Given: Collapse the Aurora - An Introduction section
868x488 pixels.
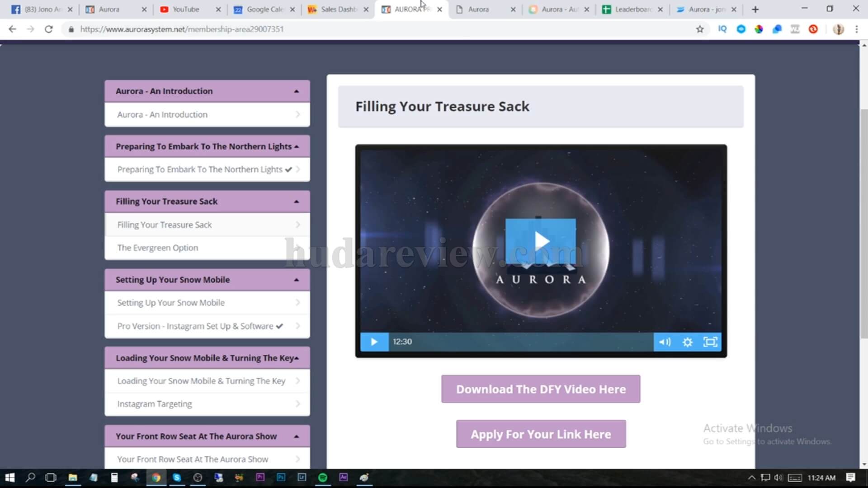Looking at the screenshot, I should click(207, 91).
